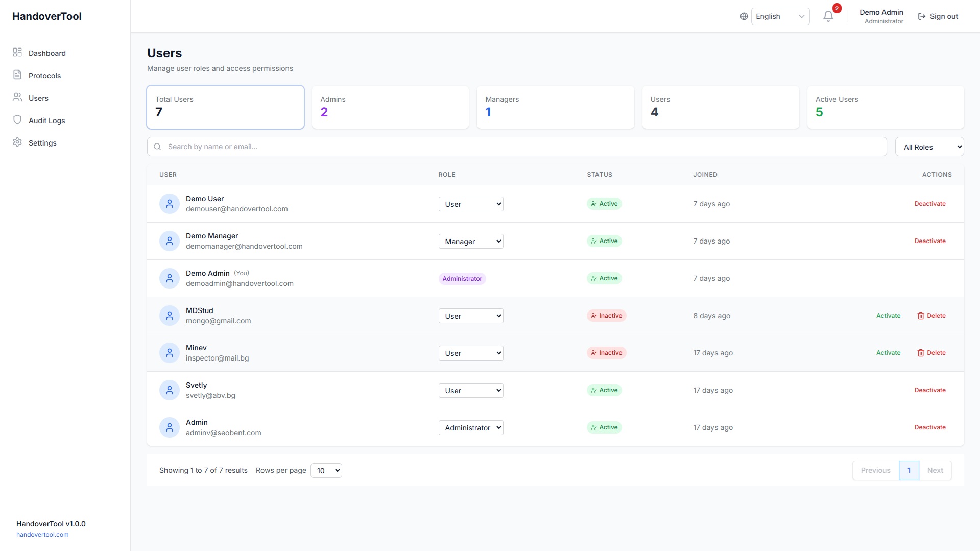Click the Administrator badge in Demo Admin row

[x=462, y=278]
